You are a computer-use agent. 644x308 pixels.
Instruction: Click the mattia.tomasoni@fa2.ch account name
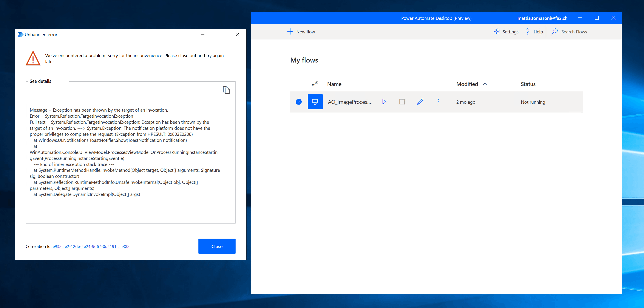tap(542, 18)
